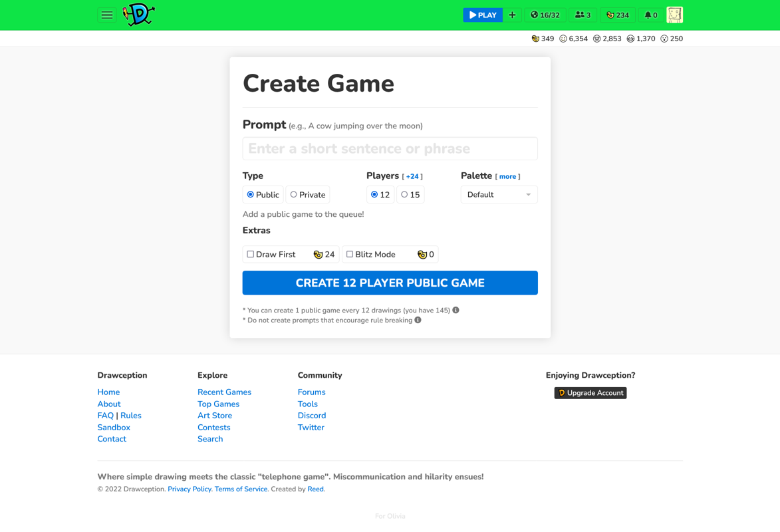The width and height of the screenshot is (780, 532).
Task: Click your avatar in the top right
Action: pyautogui.click(x=674, y=15)
